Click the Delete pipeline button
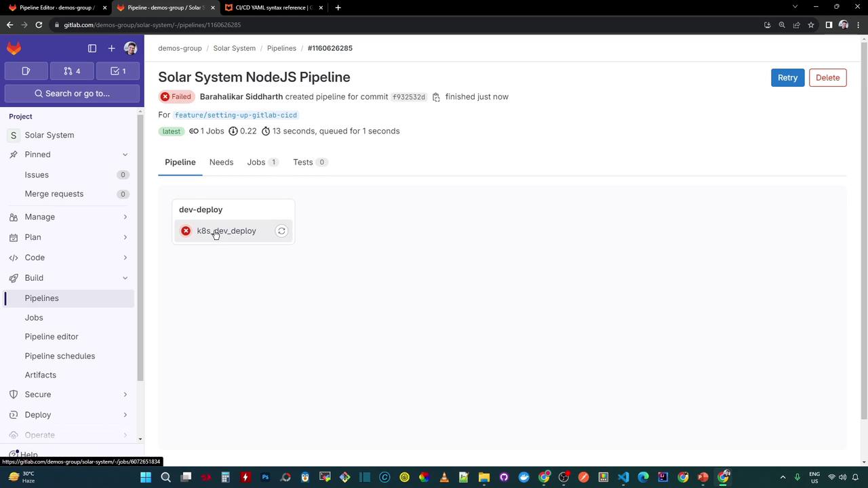Screen dimensions: 868x488 tap(827, 77)
